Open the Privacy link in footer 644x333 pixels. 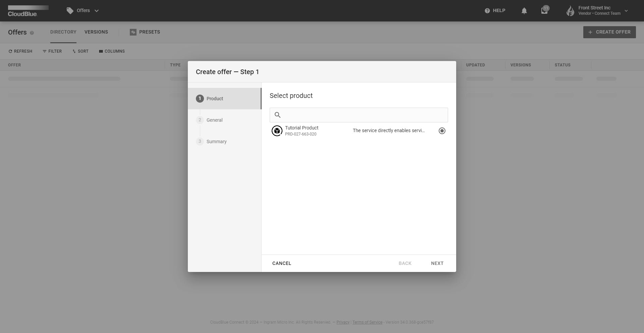(343, 322)
